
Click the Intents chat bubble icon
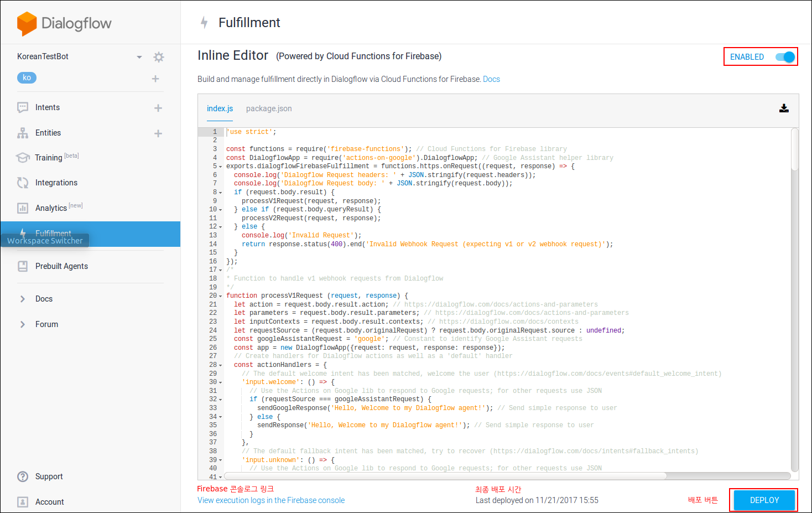click(23, 107)
